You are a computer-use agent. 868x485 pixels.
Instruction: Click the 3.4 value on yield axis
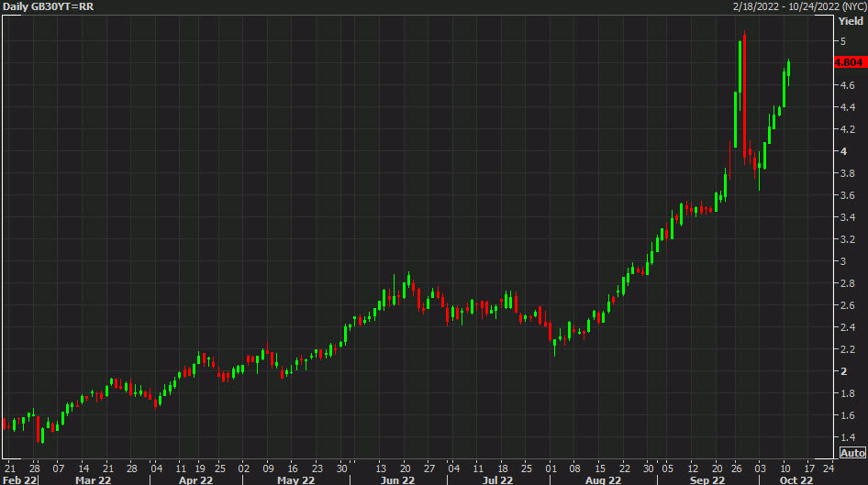(847, 217)
